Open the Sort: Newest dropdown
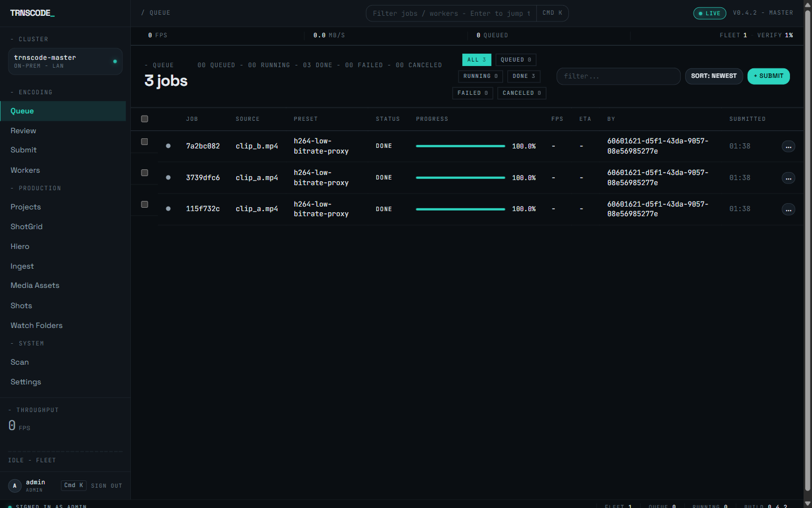This screenshot has width=812, height=508. click(714, 76)
